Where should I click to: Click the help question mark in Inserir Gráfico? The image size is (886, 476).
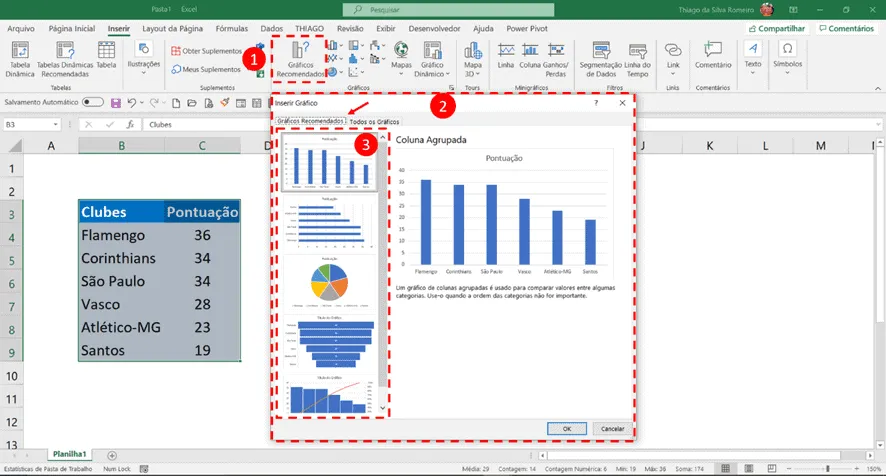pyautogui.click(x=596, y=103)
